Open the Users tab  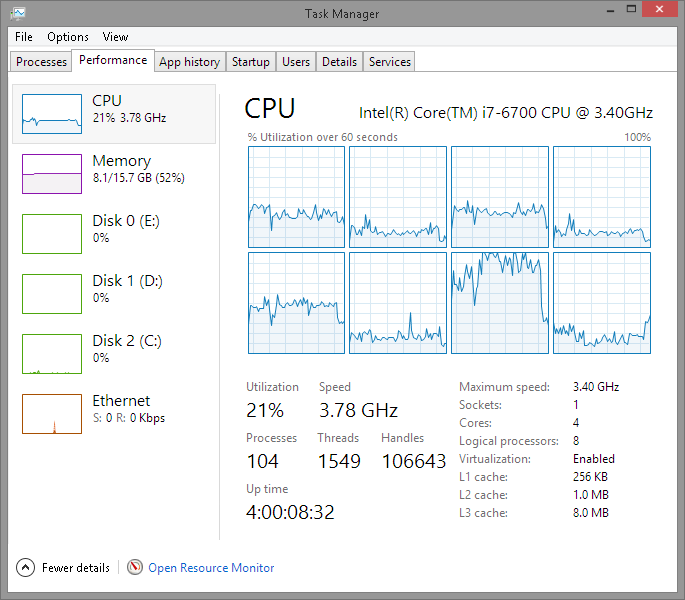pyautogui.click(x=296, y=62)
